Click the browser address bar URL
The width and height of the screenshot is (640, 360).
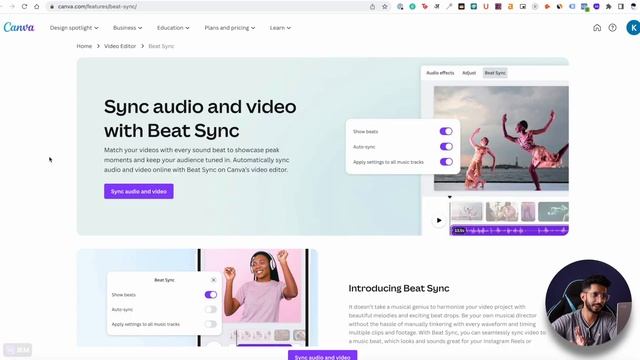tap(97, 7)
